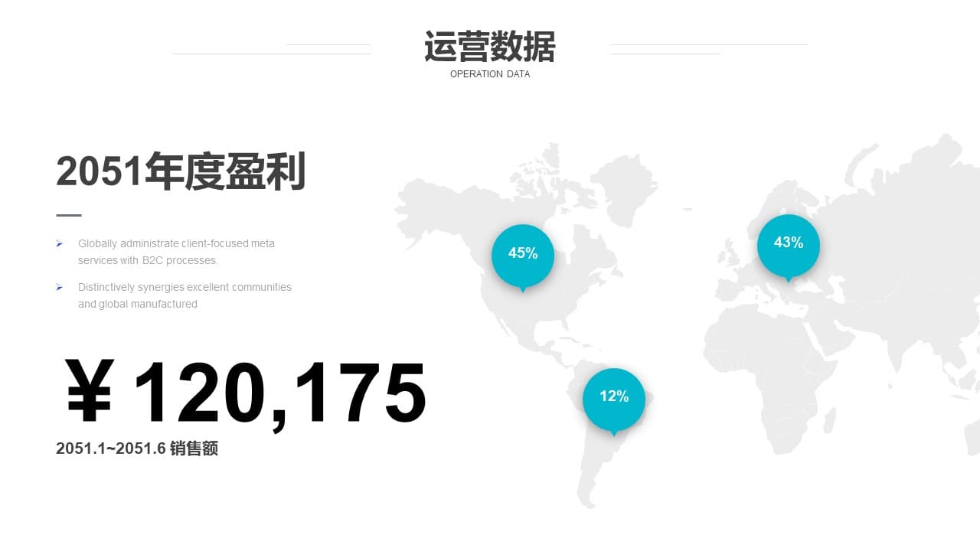
Task: Click the 运营数据 slide title
Action: pos(490,47)
